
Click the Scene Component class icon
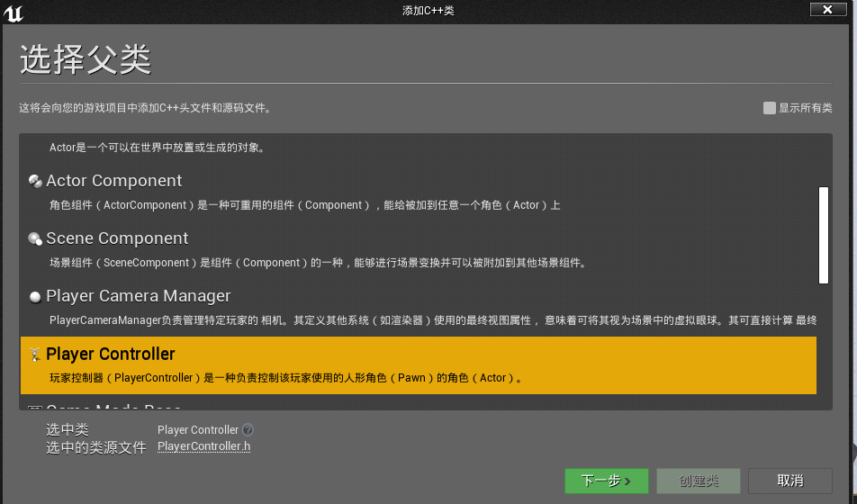coord(35,238)
